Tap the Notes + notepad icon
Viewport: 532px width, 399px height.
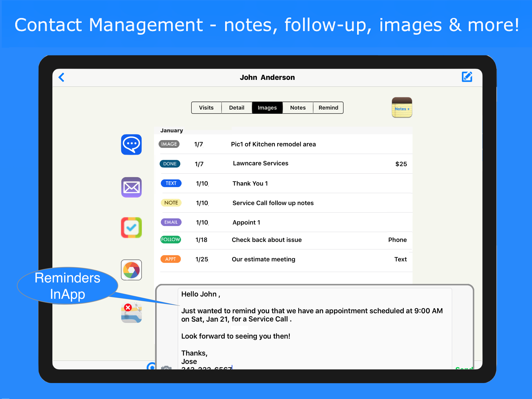point(402,107)
